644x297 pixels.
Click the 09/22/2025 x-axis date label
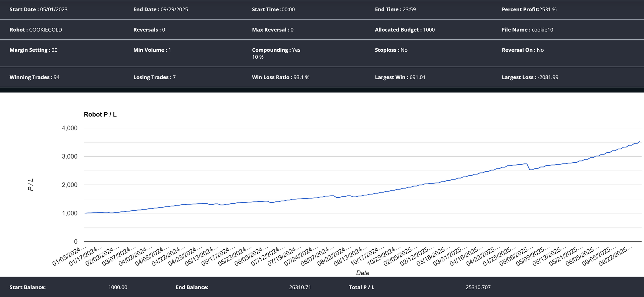[x=616, y=256]
